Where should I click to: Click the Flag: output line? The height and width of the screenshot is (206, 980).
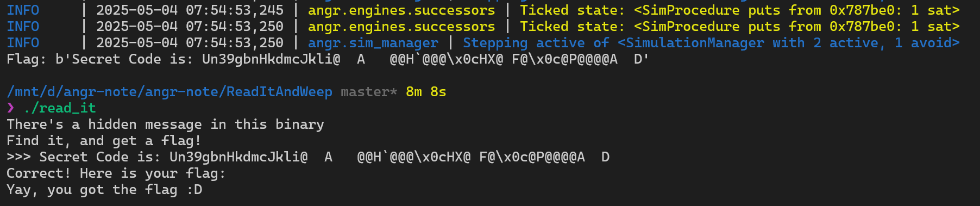[328, 59]
